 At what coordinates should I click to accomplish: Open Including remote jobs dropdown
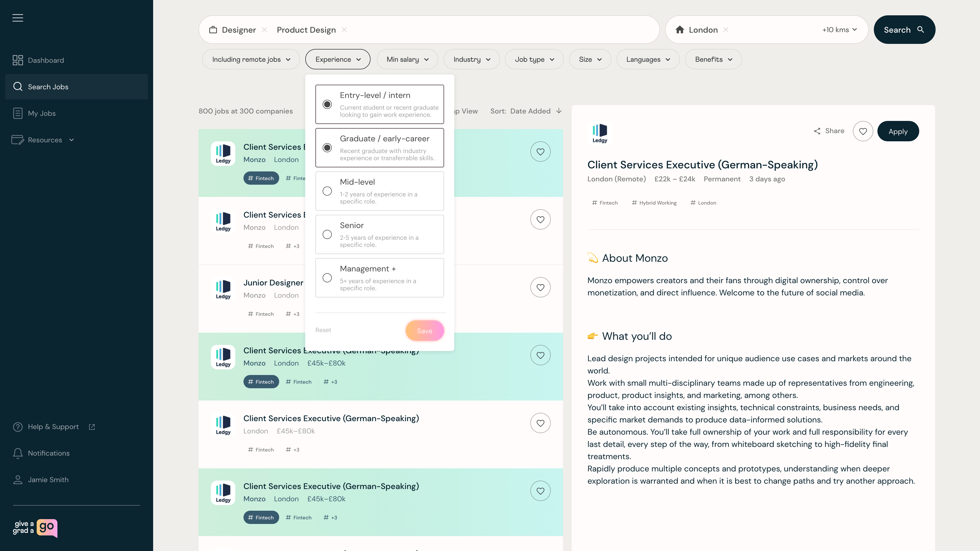(251, 59)
